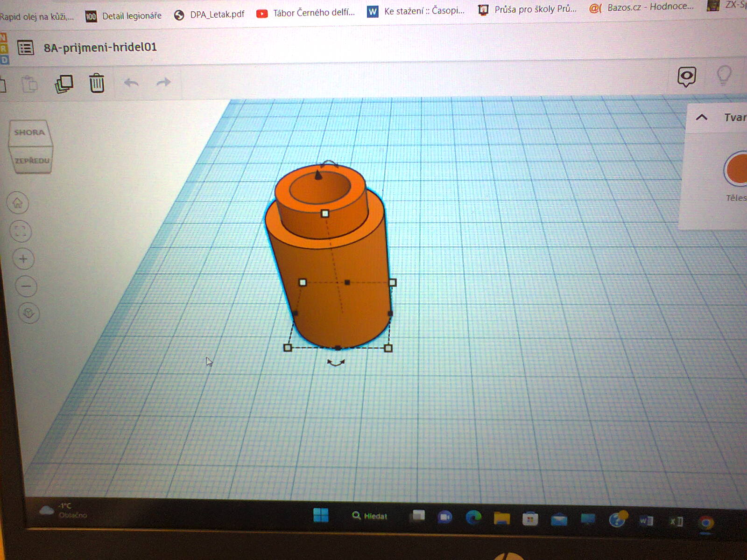Collapse the Tvar shape panel chevron

[701, 117]
